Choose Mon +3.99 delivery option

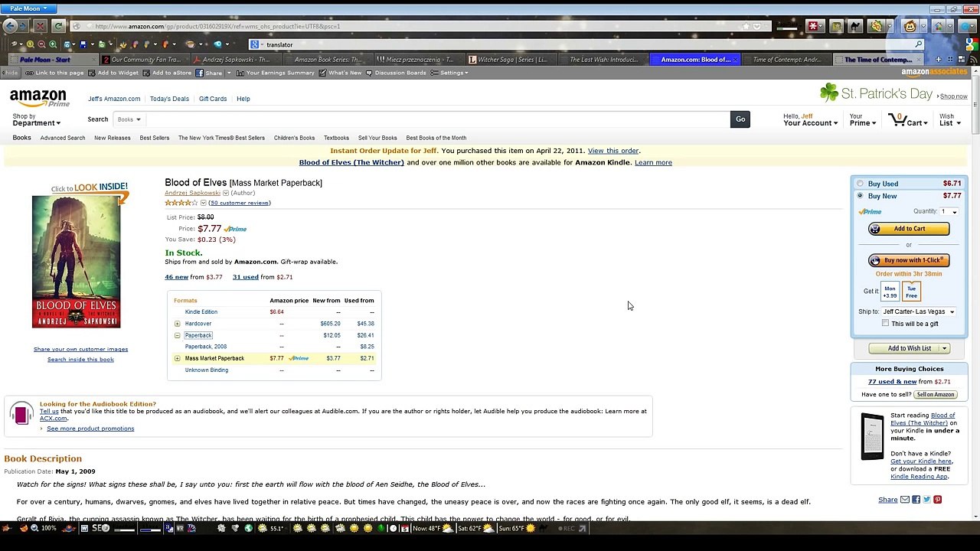click(x=890, y=292)
